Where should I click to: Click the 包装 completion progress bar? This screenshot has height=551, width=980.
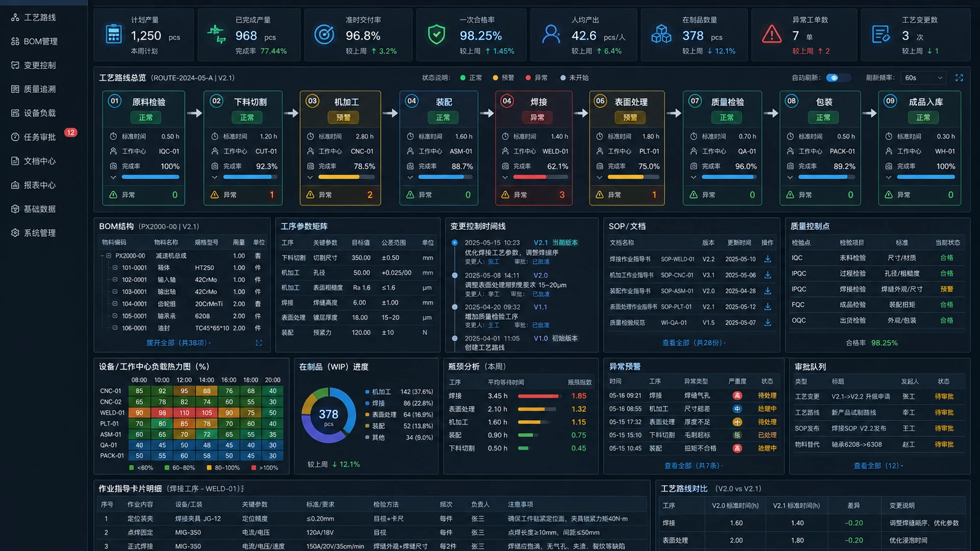(826, 177)
